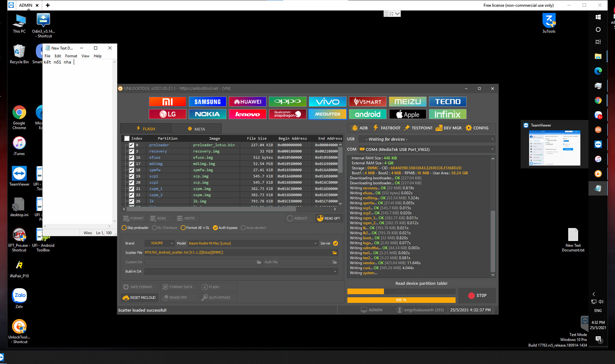Open Notepad File menu

[48, 56]
